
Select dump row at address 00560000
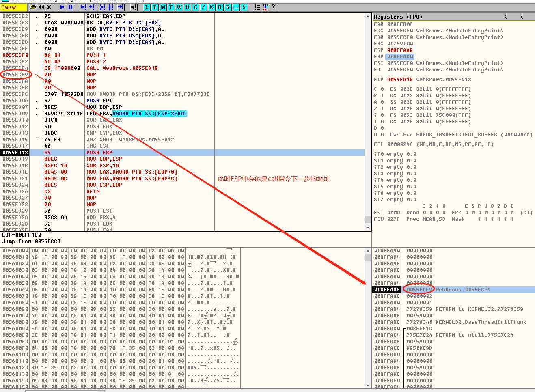tap(121, 251)
